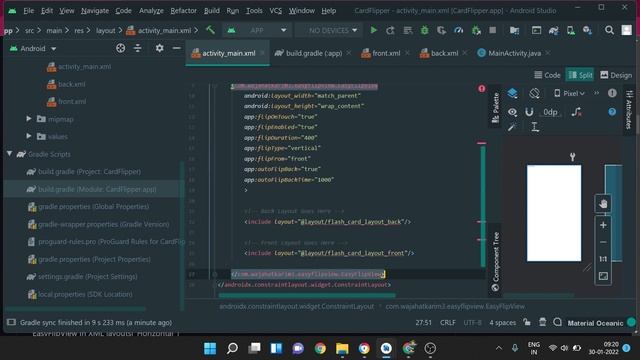Open the VCS menu
Image resolution: width=640 pixels, height=360 pixels.
(x=276, y=11)
